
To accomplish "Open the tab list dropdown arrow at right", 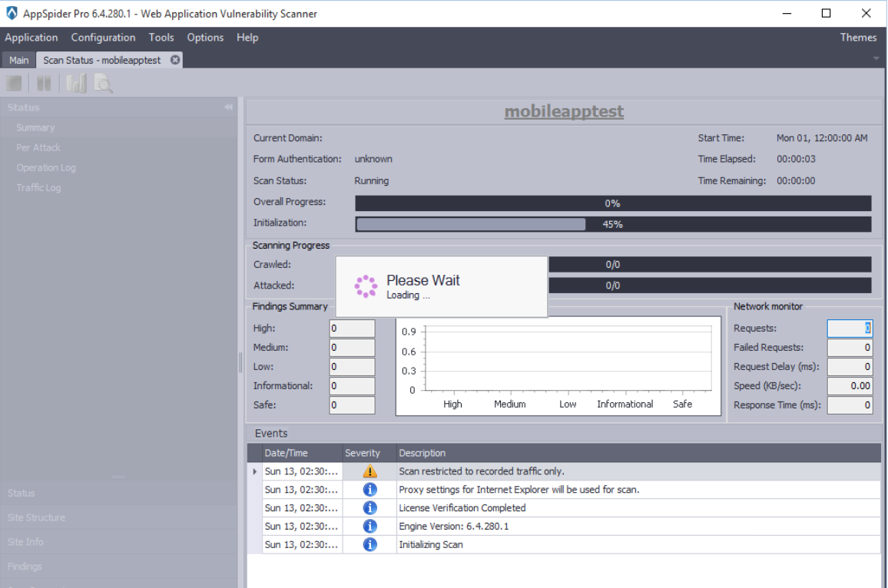I will [876, 58].
